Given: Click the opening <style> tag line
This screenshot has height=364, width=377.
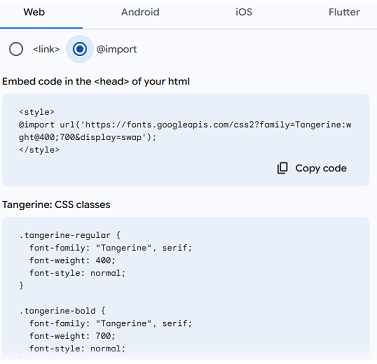Looking at the screenshot, I should click(x=37, y=112).
